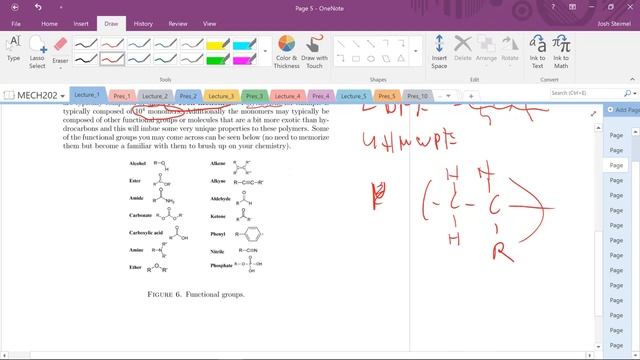640x360 pixels.
Task: Click the Undo arrow in title bar
Action: point(38,7)
